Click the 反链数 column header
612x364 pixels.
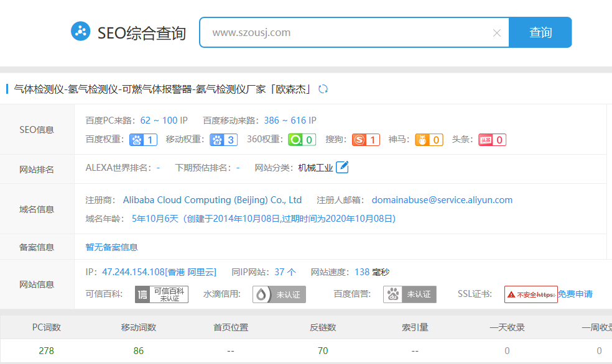323,327
